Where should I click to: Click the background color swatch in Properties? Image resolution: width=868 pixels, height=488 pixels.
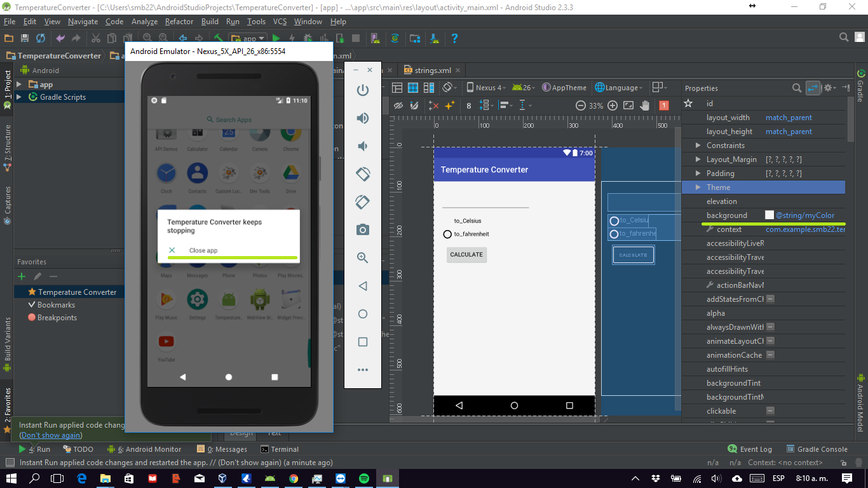(x=770, y=215)
